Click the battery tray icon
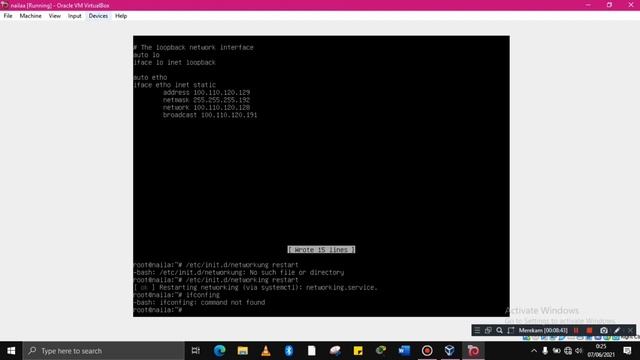 pos(556,351)
